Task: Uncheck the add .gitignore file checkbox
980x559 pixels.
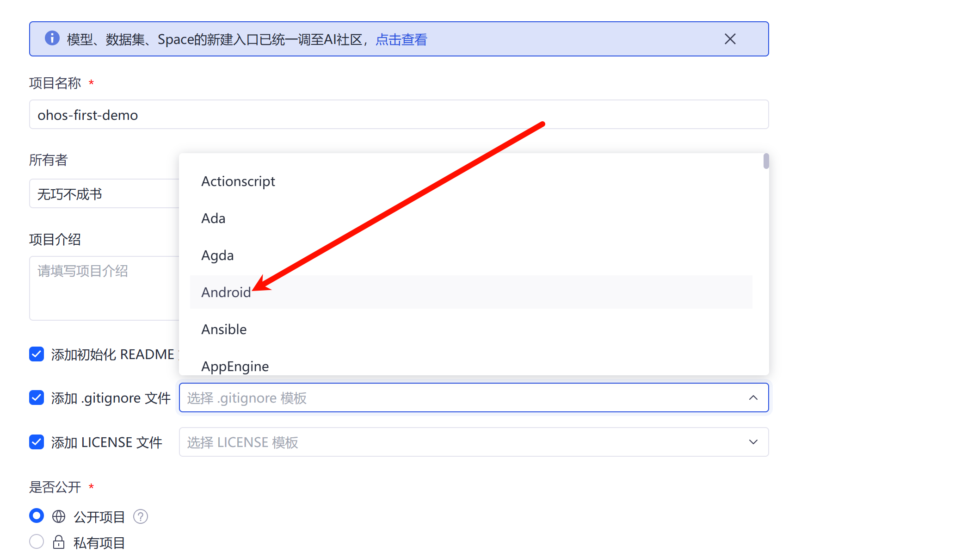Action: pyautogui.click(x=37, y=398)
